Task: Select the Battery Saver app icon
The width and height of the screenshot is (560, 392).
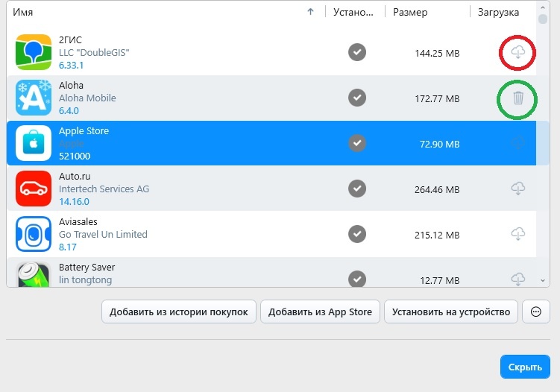Action: coord(34,274)
